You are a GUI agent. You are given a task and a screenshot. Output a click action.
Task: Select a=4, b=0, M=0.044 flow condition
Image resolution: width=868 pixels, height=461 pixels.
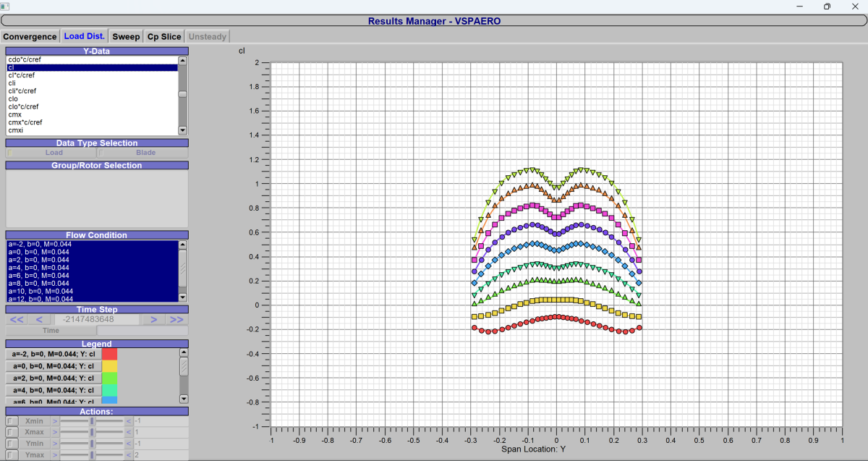(x=93, y=268)
